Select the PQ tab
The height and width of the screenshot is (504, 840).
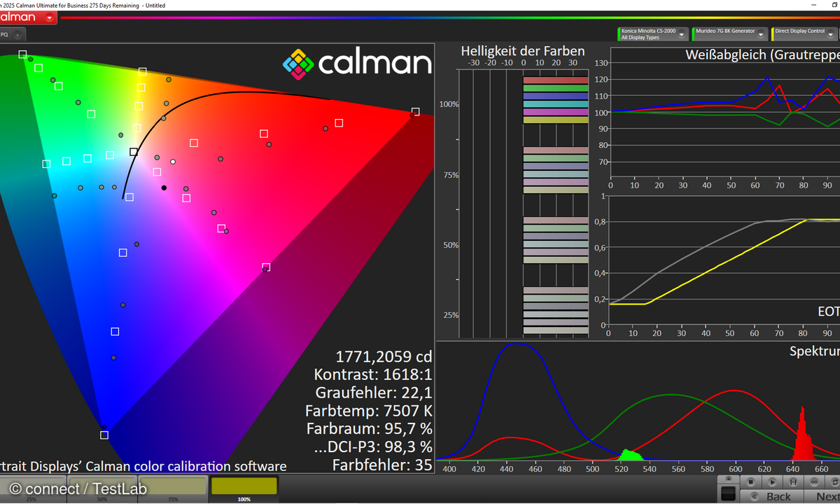4,34
